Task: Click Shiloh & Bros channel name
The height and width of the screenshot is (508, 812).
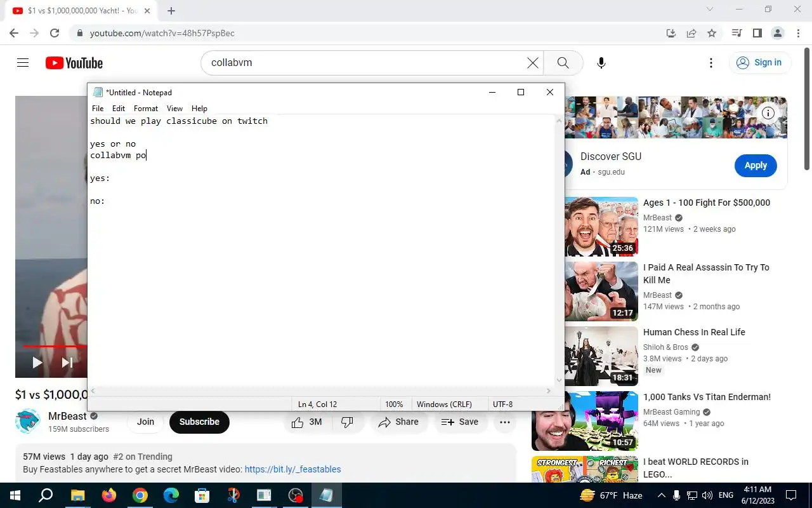Action: [x=665, y=347]
